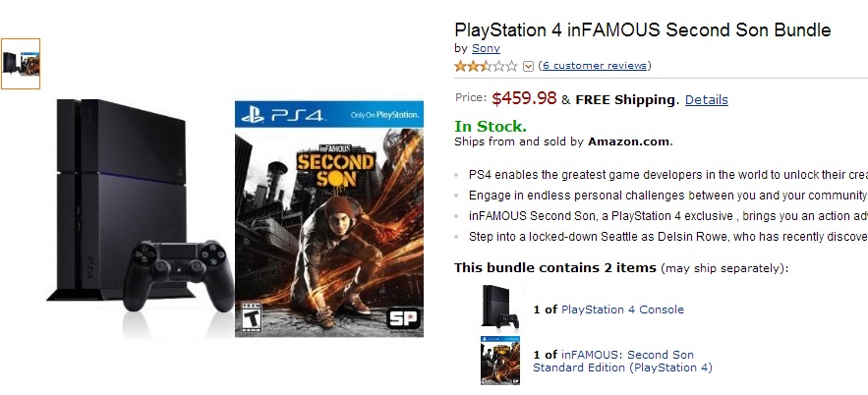
Task: Click the Only On PlayStation banner label
Action: 387,115
